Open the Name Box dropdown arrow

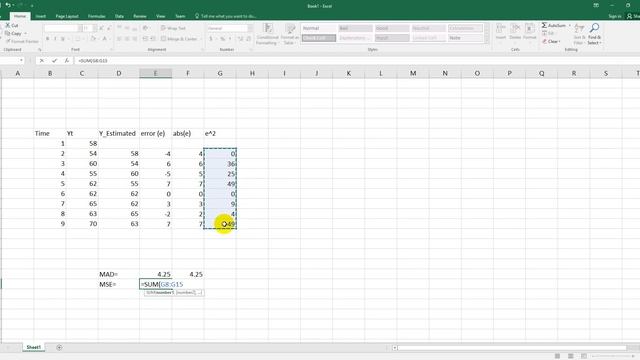(x=21, y=60)
